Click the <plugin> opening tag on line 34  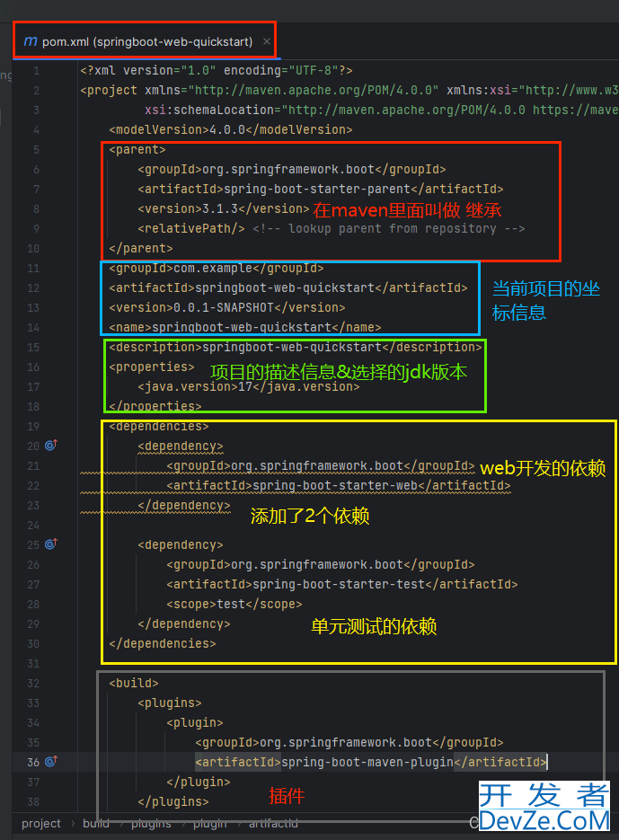pos(195,722)
